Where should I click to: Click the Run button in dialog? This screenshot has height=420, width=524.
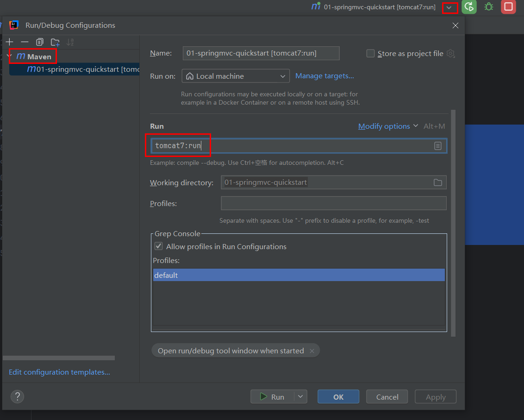tap(272, 397)
